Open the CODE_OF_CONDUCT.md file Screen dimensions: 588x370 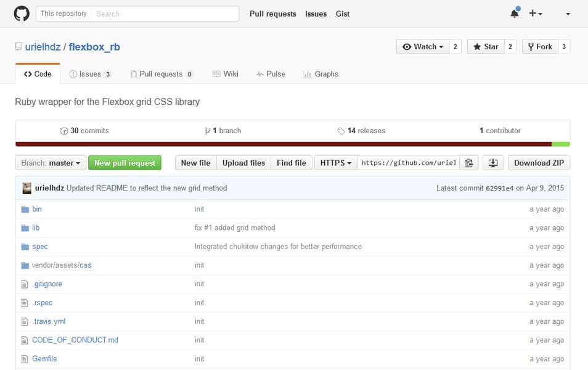coord(75,340)
